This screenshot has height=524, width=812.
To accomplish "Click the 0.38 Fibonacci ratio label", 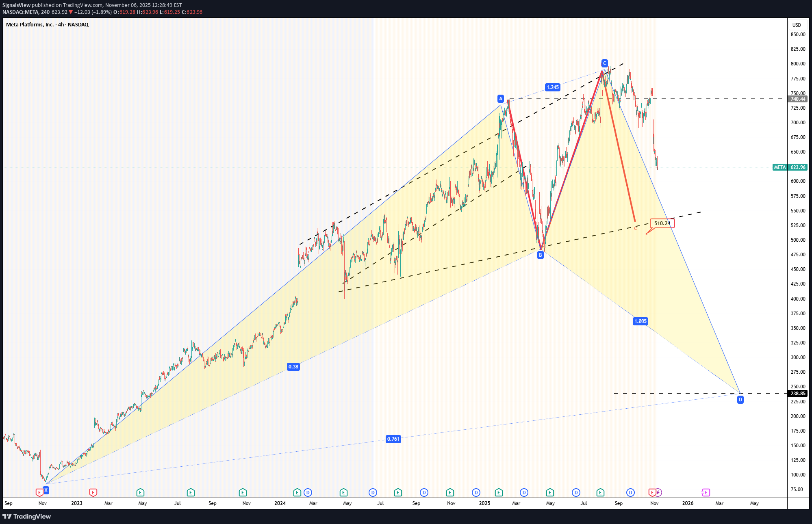I will [293, 367].
